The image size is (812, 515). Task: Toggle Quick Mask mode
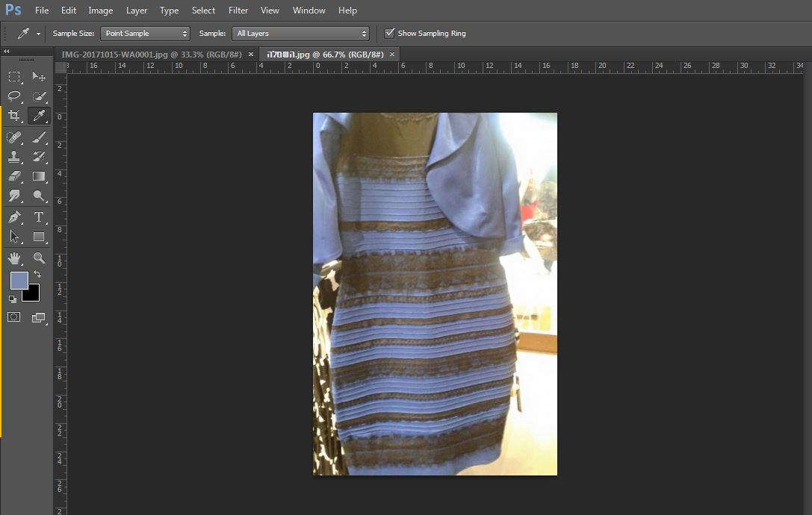coord(14,317)
